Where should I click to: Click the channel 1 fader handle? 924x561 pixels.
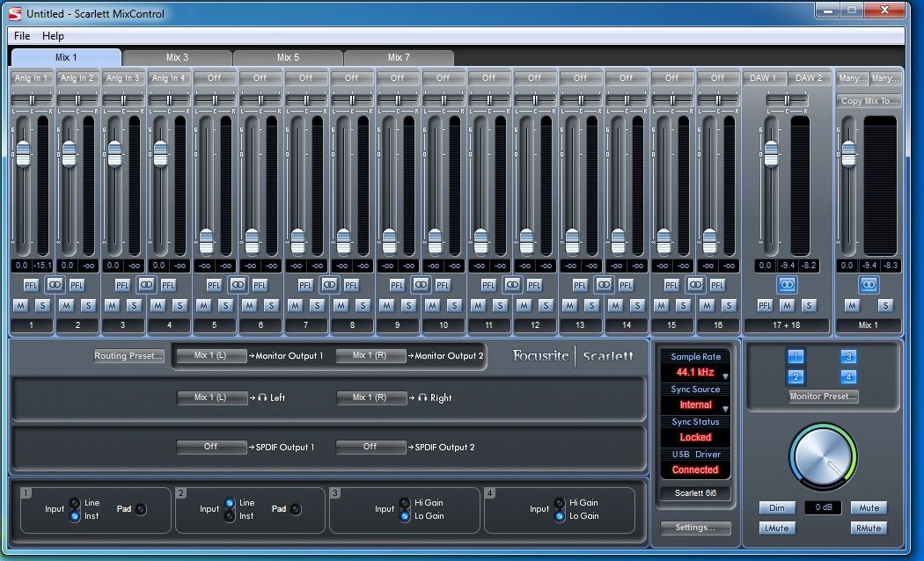(x=23, y=153)
